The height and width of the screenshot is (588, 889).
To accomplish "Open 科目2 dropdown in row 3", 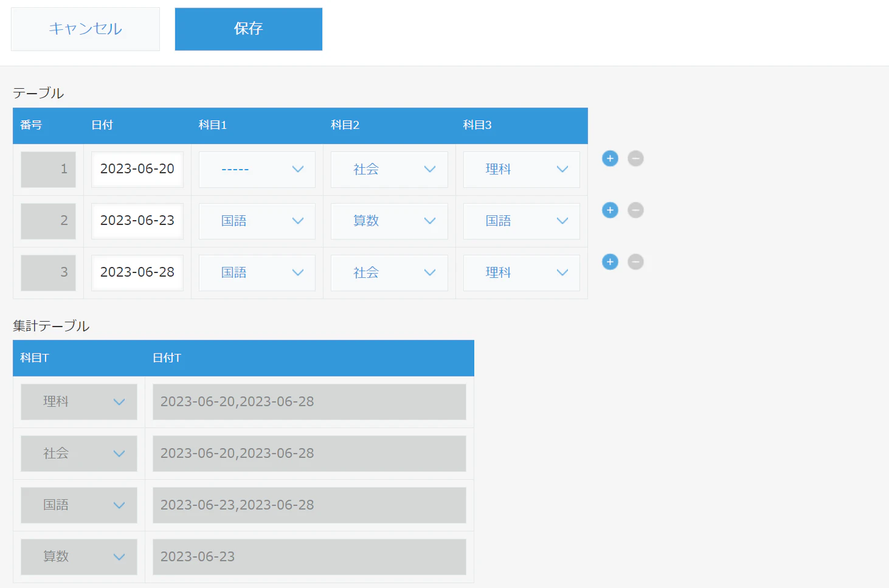I will point(389,273).
